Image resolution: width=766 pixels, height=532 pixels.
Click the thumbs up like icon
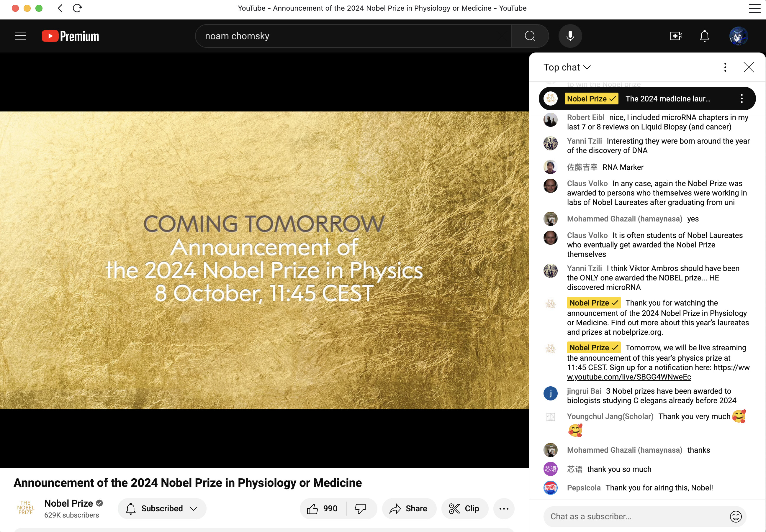click(312, 508)
